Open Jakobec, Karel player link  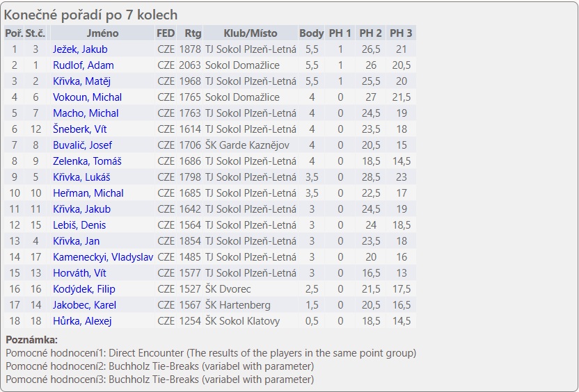[84, 305]
